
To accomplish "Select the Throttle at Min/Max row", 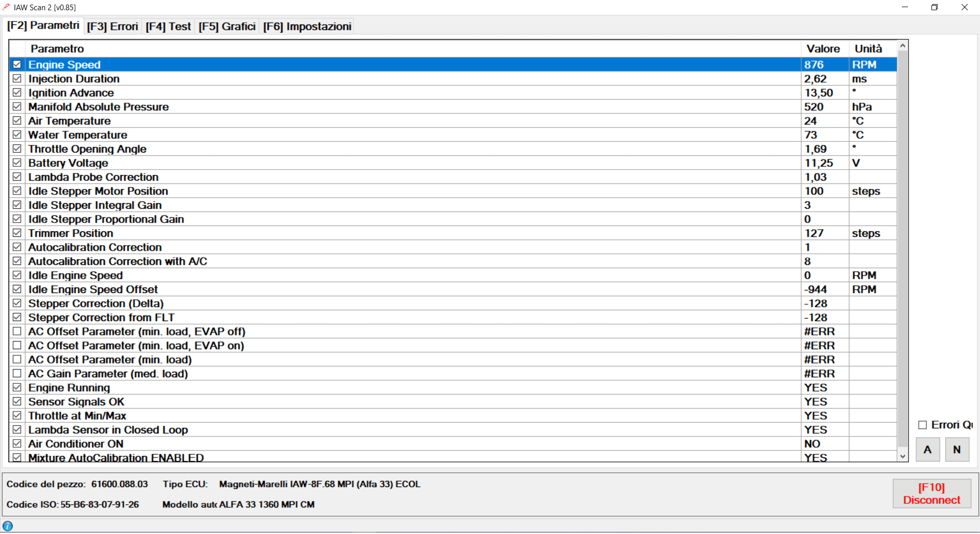I will pyautogui.click(x=453, y=416).
